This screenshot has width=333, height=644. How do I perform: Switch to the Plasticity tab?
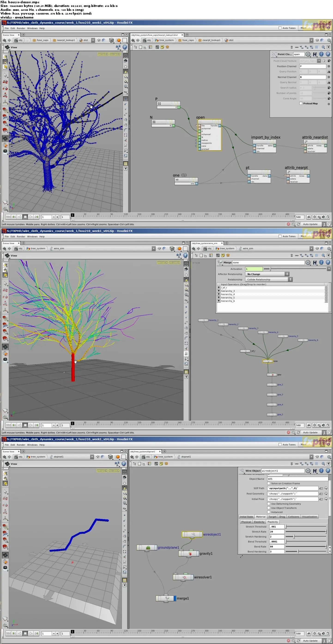272,522
